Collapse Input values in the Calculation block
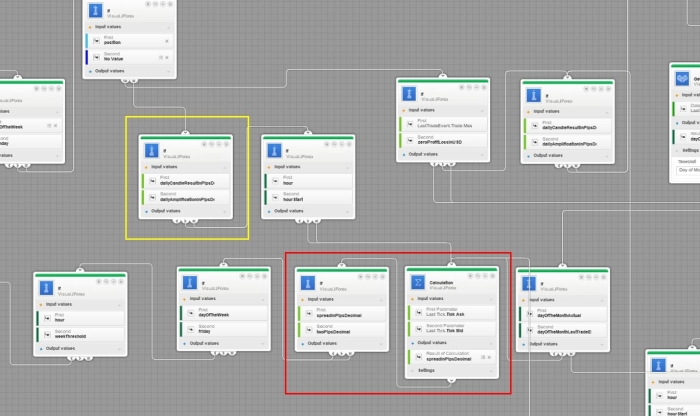Screen dimensions: 700x416 (x=491, y=300)
